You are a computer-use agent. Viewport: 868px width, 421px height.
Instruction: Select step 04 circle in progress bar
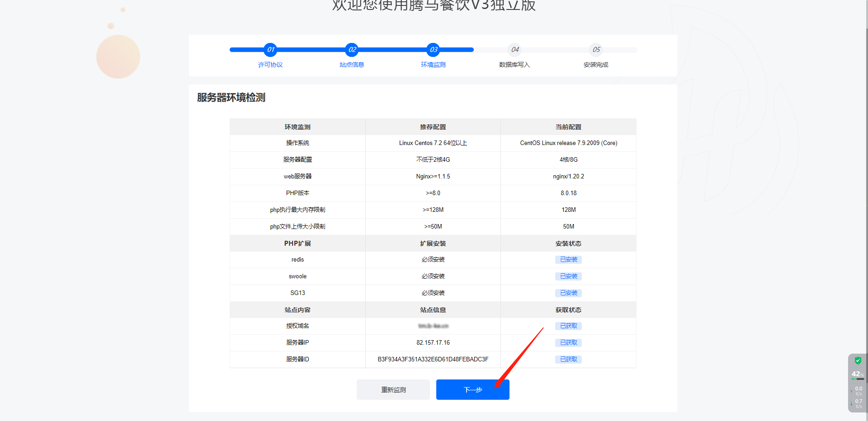514,50
